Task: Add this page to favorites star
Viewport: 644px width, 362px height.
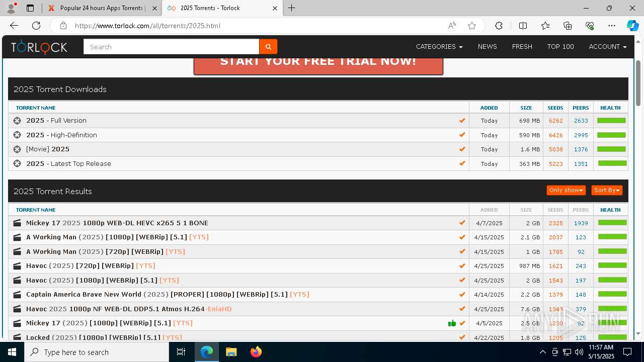Action: pos(472,26)
